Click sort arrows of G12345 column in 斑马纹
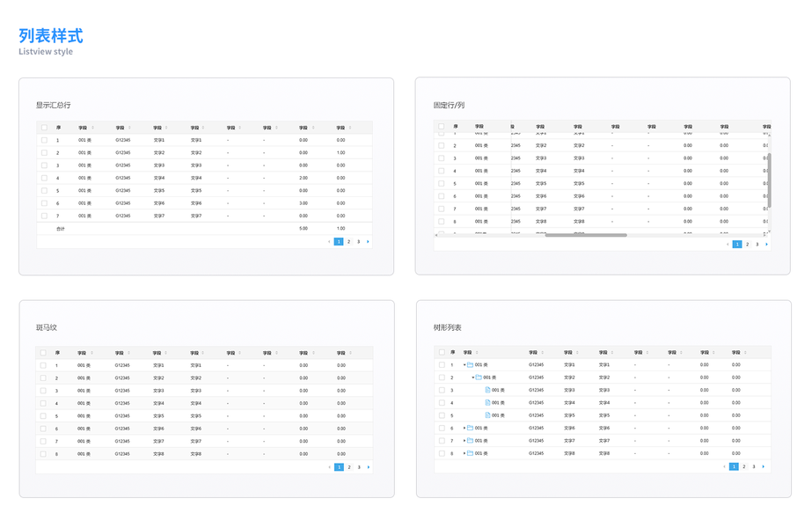Viewport: 812px width, 528px height. (129, 353)
